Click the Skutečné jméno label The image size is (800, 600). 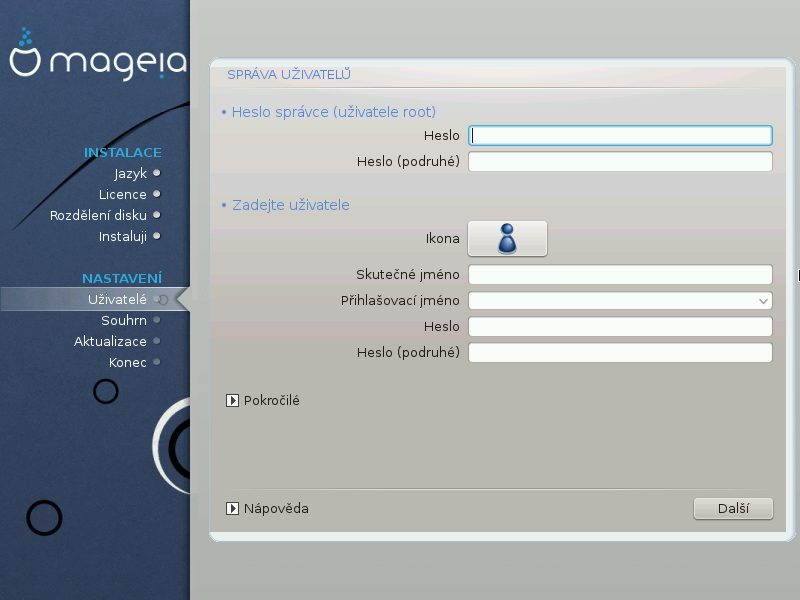pos(408,274)
